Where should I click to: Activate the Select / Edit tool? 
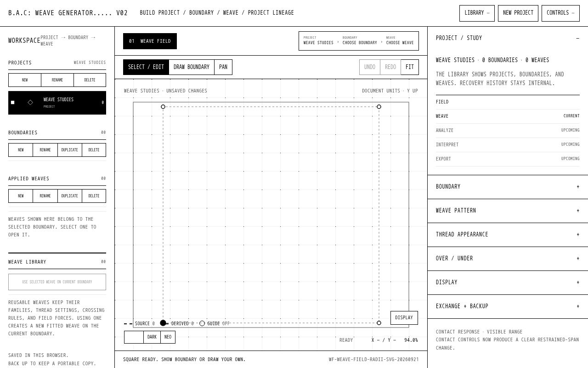[x=146, y=67]
